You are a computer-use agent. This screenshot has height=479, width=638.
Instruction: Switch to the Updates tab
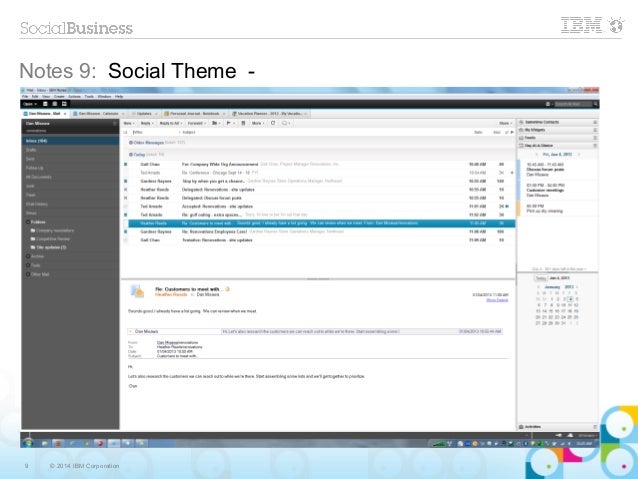point(144,114)
